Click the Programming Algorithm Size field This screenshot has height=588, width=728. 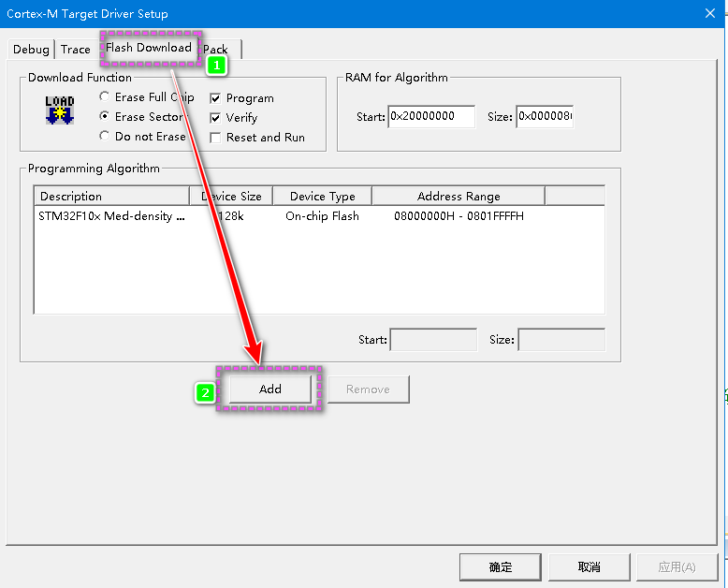(x=561, y=340)
